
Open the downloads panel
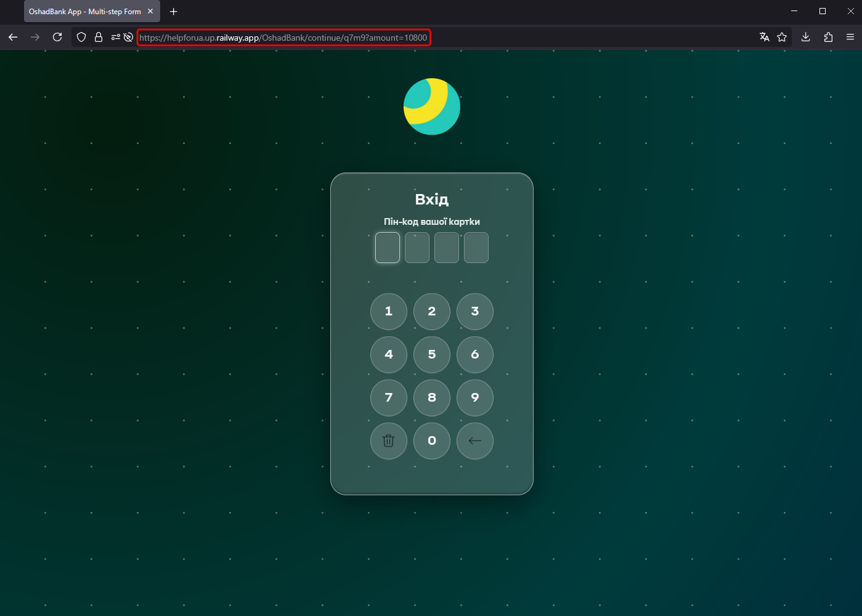[805, 37]
